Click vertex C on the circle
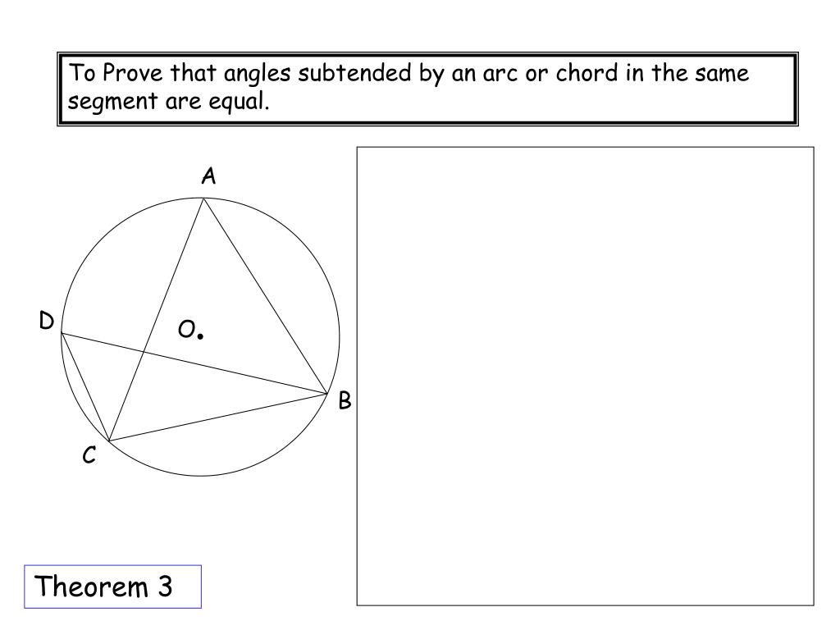The width and height of the screenshot is (840, 630). 109,441
